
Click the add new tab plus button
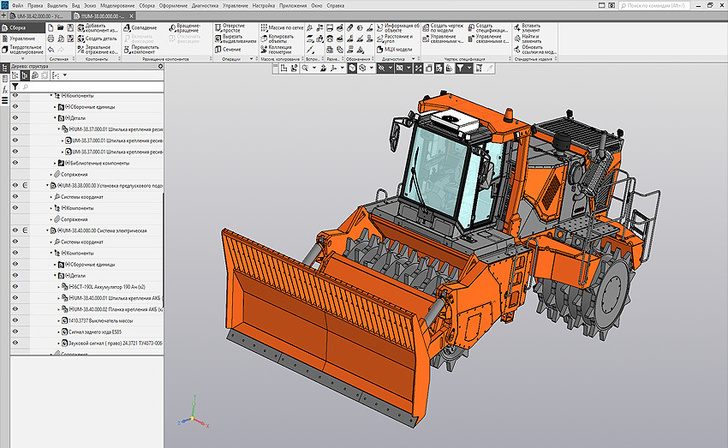click(x=4, y=16)
